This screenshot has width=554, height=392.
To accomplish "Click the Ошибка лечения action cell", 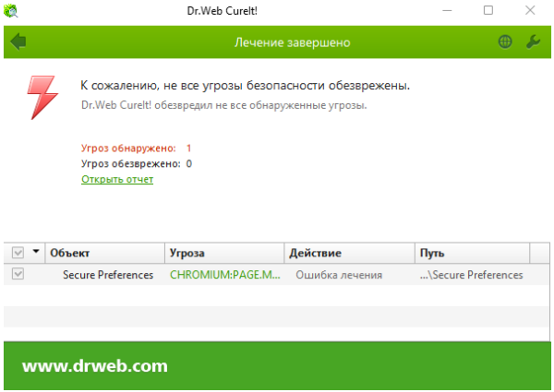I will [x=339, y=275].
